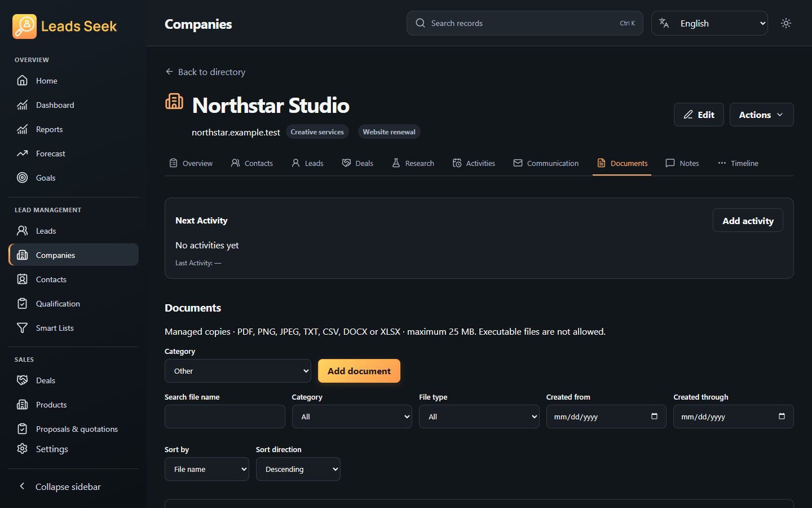Open the Created through calendar picker

click(782, 417)
